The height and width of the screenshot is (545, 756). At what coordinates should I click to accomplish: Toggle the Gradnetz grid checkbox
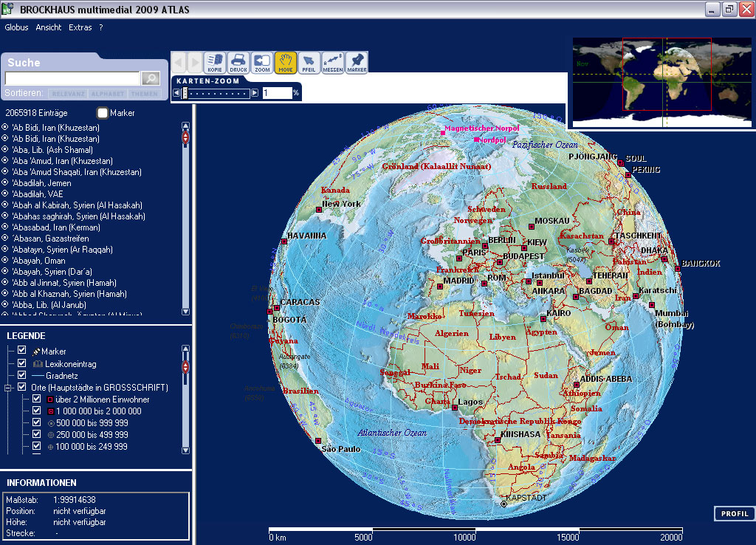click(21, 374)
